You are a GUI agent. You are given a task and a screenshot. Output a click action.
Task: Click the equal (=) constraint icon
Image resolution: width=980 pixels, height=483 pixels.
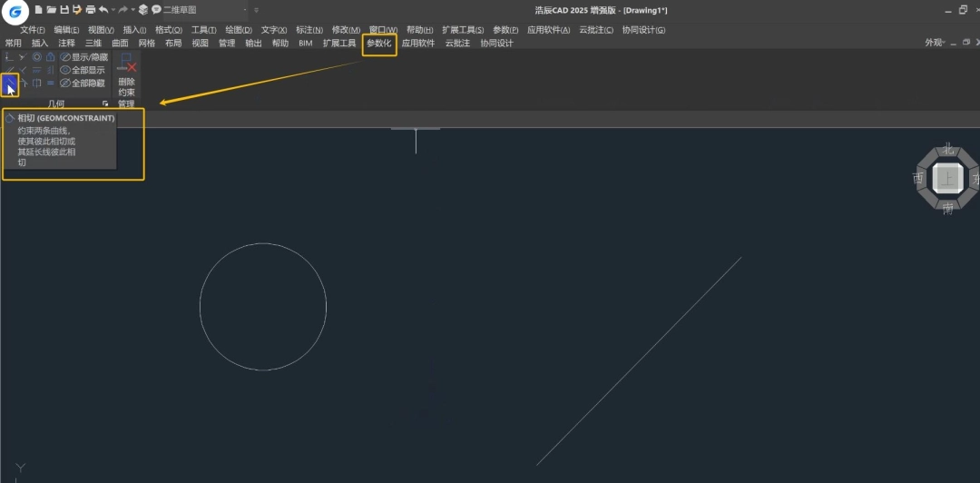pos(51,83)
